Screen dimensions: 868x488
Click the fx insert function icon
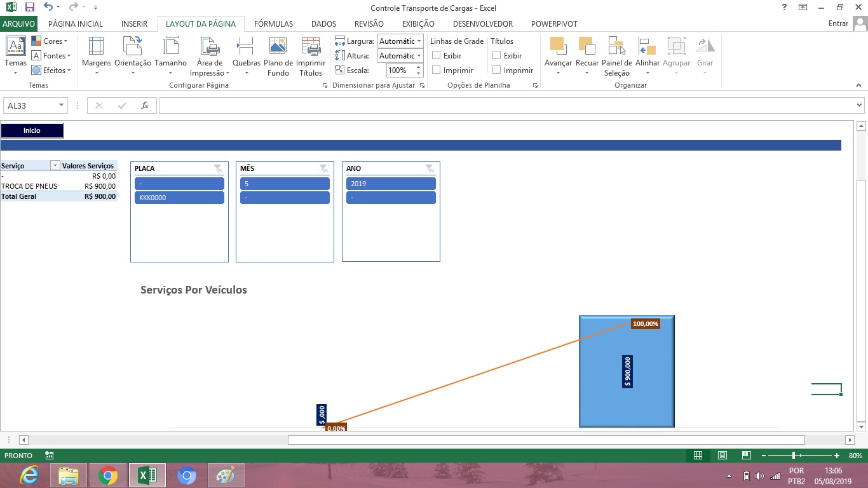(x=145, y=105)
